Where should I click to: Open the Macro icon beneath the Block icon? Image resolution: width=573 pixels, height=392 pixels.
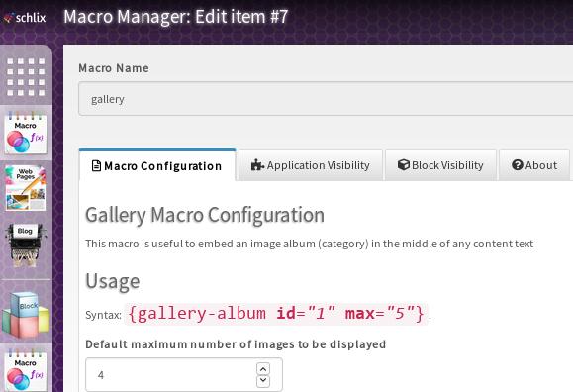tap(26, 370)
